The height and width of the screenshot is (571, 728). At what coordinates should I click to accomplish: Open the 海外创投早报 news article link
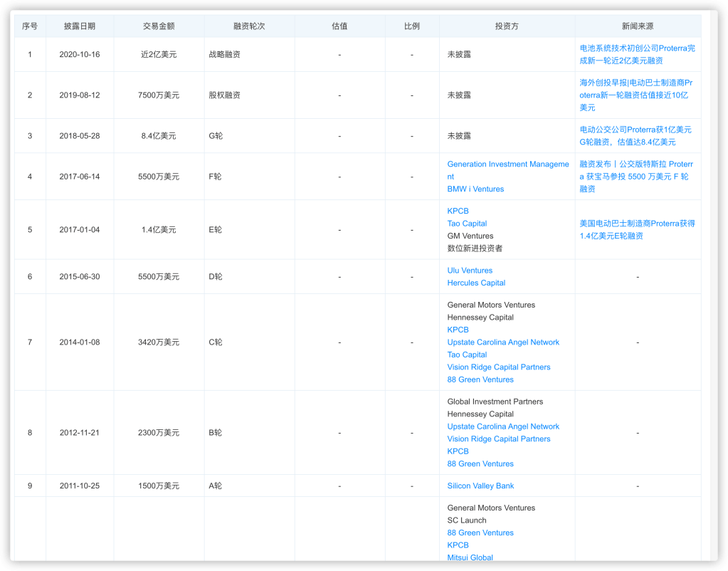(x=635, y=95)
